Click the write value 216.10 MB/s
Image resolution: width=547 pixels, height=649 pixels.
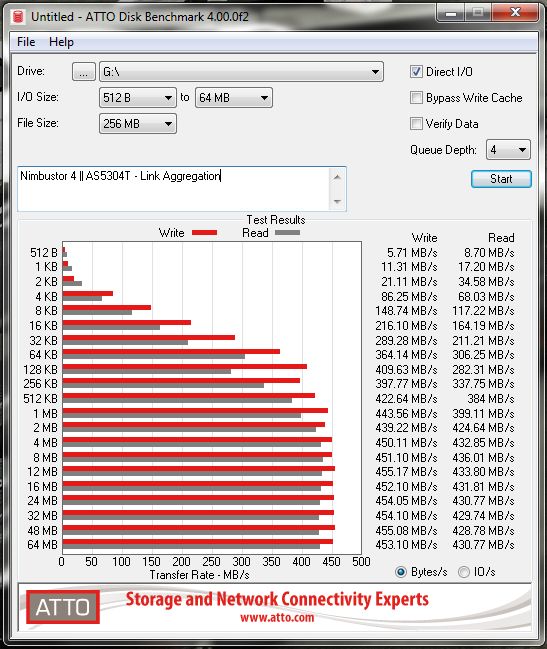(406, 326)
